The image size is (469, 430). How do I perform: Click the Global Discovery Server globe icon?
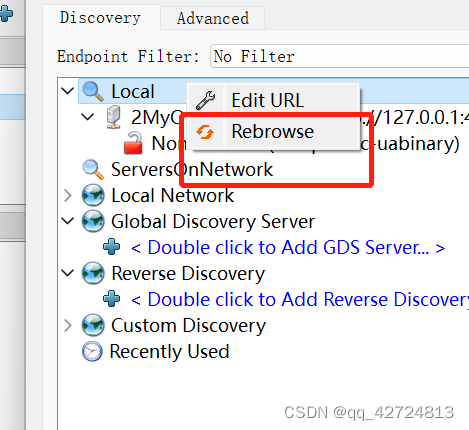tap(93, 221)
